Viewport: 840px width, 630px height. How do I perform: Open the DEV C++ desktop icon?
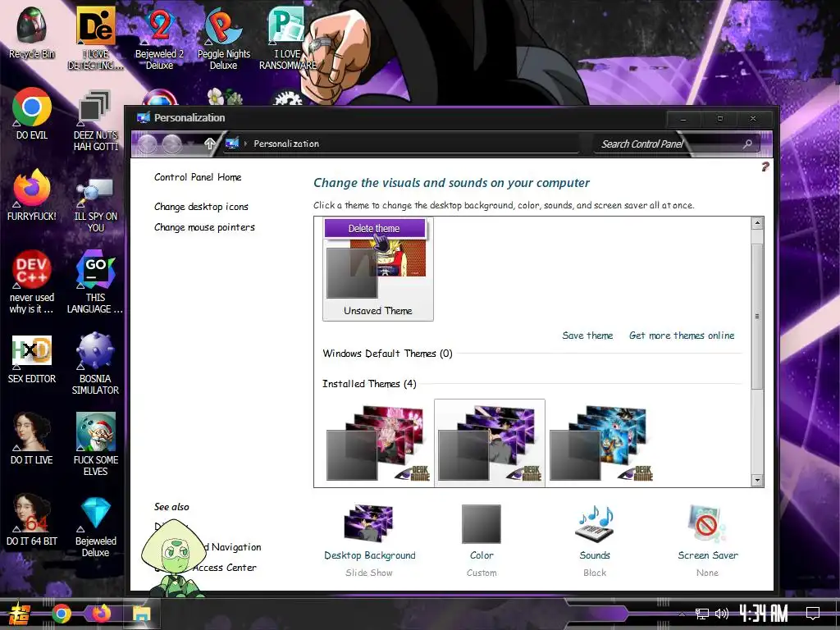pos(32,282)
